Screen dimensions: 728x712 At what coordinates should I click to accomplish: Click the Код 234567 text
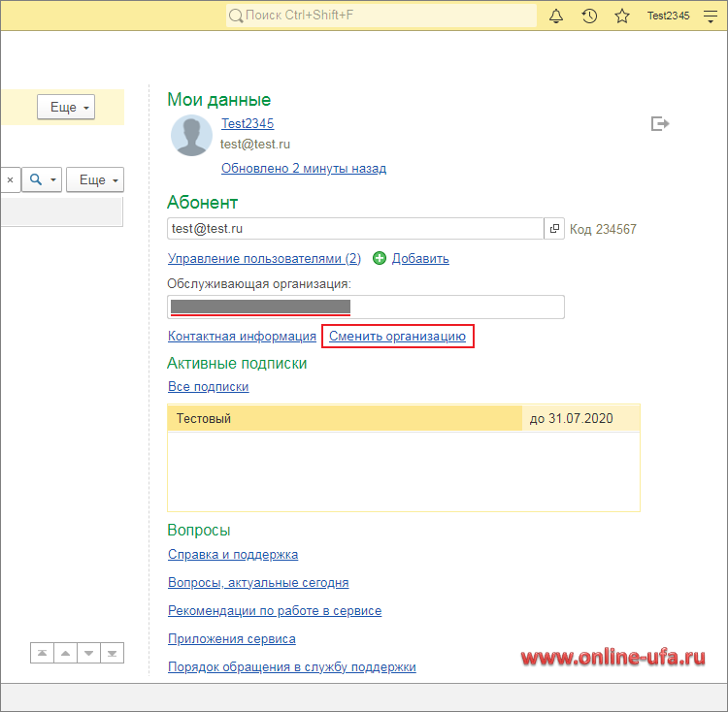[x=603, y=229]
